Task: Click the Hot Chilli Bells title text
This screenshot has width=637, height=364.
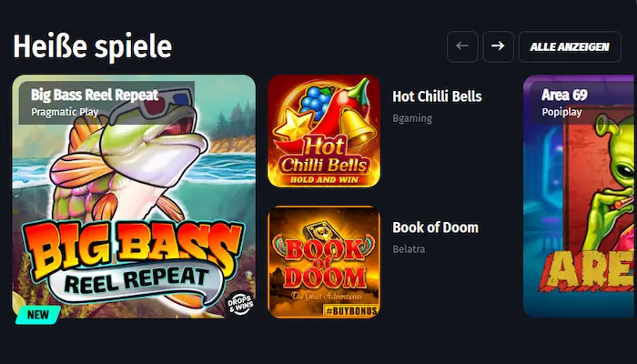Action: click(437, 96)
